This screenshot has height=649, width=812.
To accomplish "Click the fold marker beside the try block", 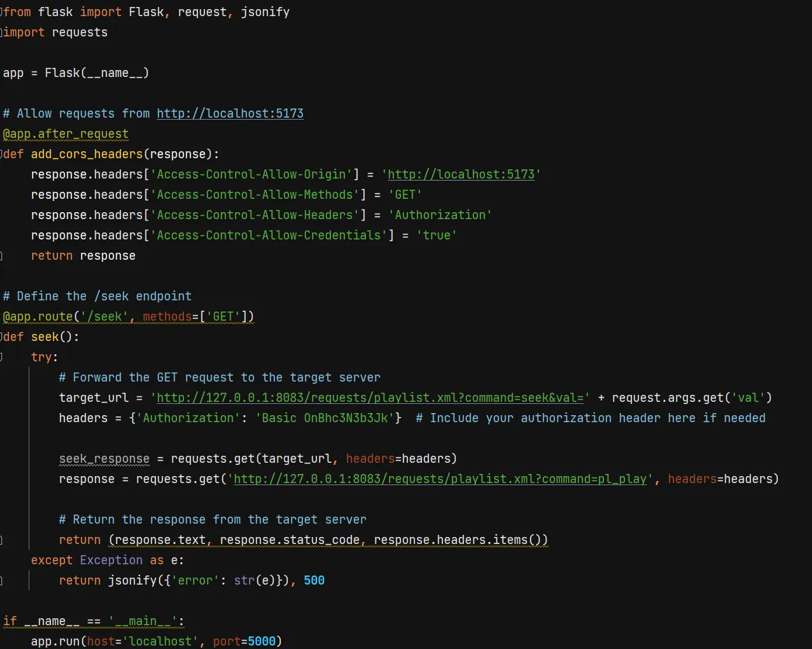I will click(3, 357).
